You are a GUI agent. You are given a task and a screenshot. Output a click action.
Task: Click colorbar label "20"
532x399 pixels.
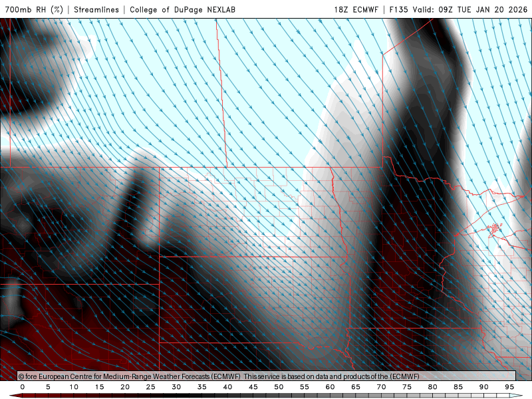click(x=125, y=387)
